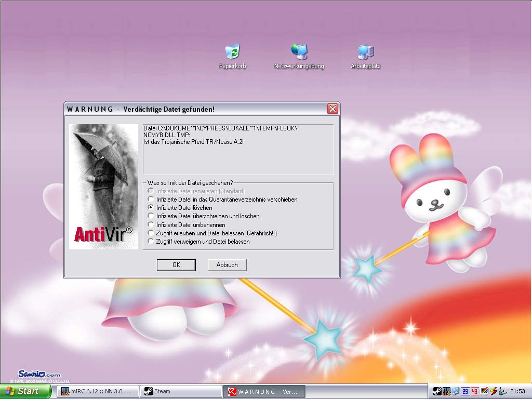Click the AntiVir logo image
The width and height of the screenshot is (532, 399).
(103, 187)
